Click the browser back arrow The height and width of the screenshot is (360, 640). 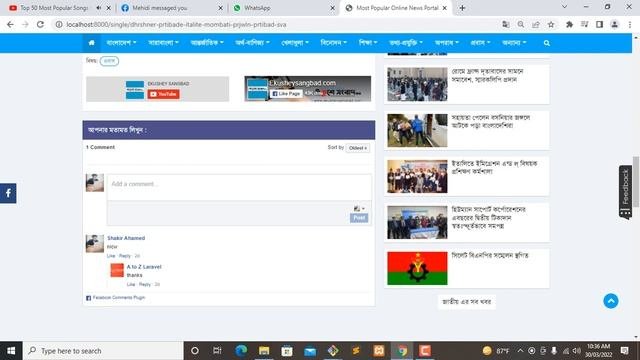10,24
